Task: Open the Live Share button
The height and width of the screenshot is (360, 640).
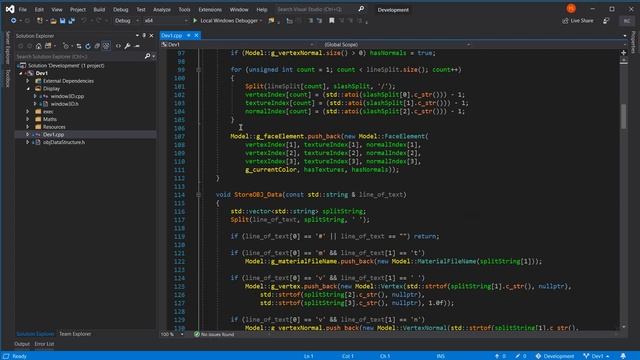Action: click(578, 20)
